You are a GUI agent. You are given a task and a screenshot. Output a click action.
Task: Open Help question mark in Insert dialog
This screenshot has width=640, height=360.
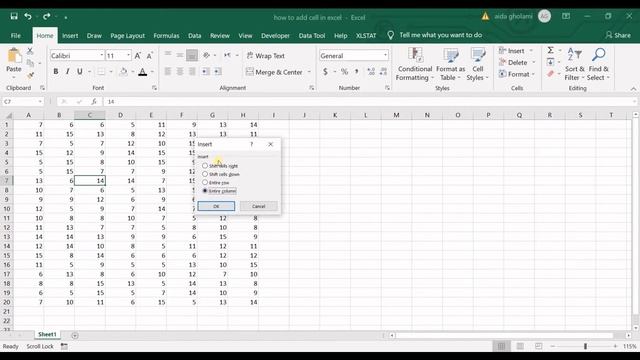(251, 144)
